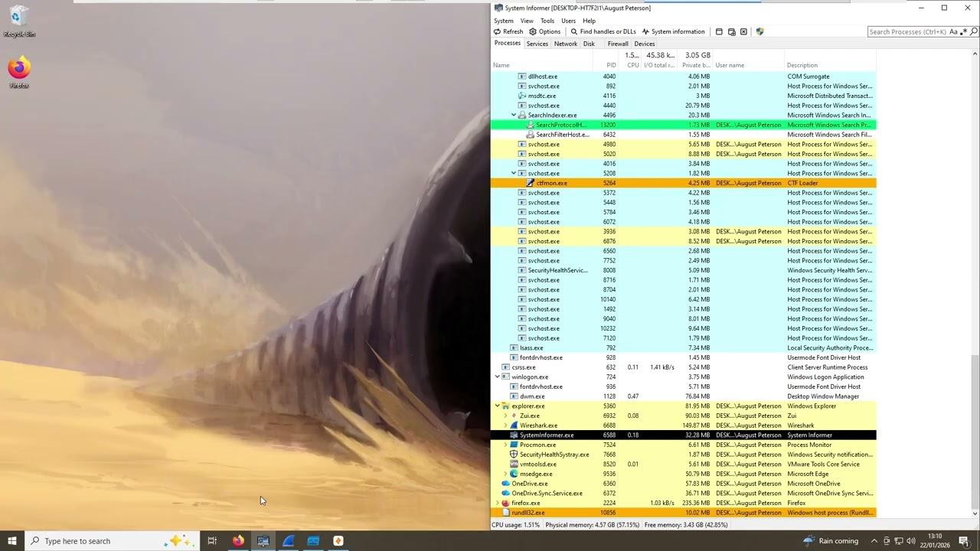Viewport: 980px width, 551px height.
Task: Expand the Procmon.exe tree node
Action: click(x=505, y=445)
